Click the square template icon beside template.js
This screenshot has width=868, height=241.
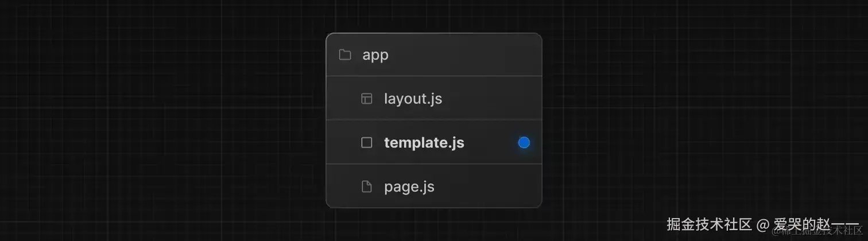366,143
